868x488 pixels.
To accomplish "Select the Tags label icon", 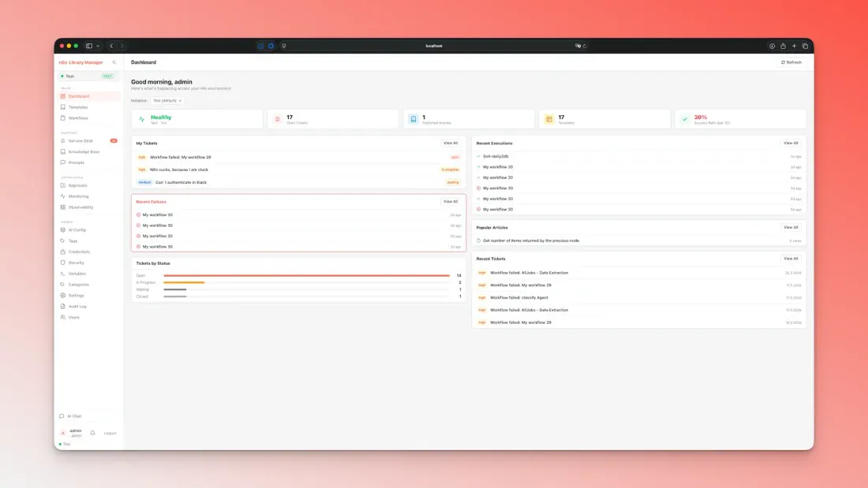I will 62,240.
